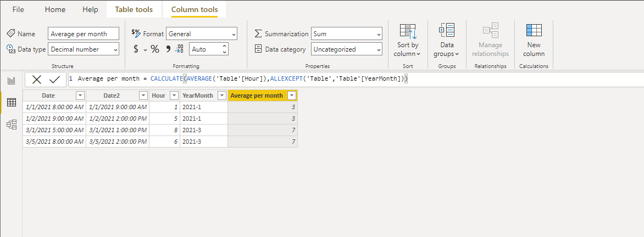Select the Date column header
The width and height of the screenshot is (644, 237).
click(54, 95)
